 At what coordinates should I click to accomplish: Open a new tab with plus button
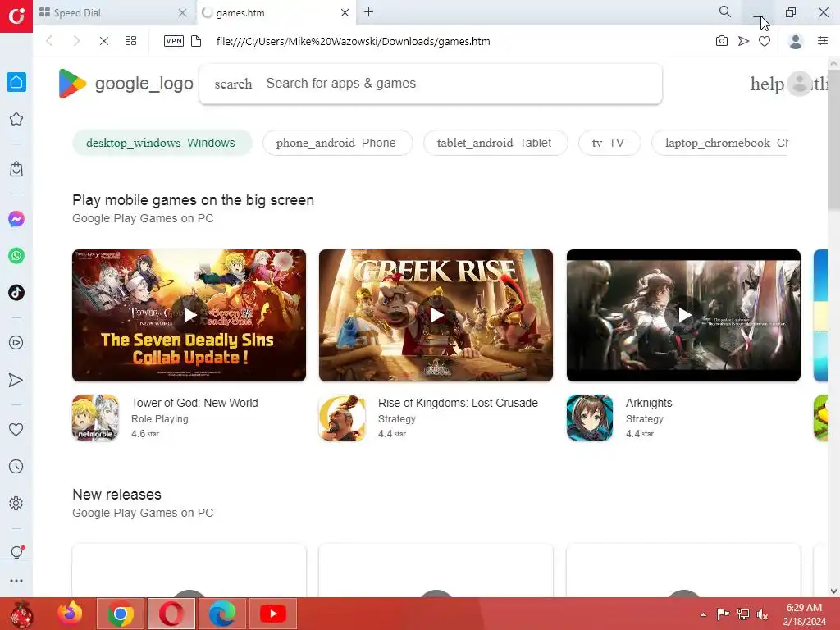pyautogui.click(x=368, y=11)
